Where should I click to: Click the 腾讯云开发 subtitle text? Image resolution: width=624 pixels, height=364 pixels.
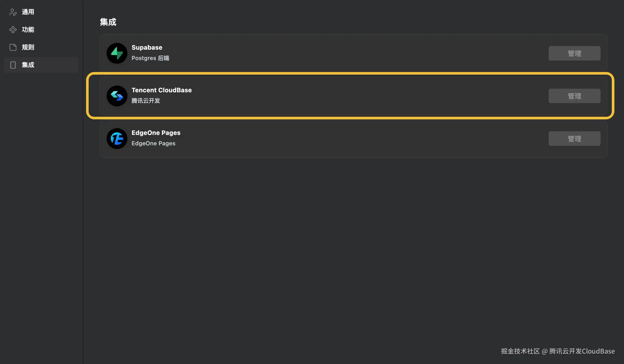pos(146,101)
